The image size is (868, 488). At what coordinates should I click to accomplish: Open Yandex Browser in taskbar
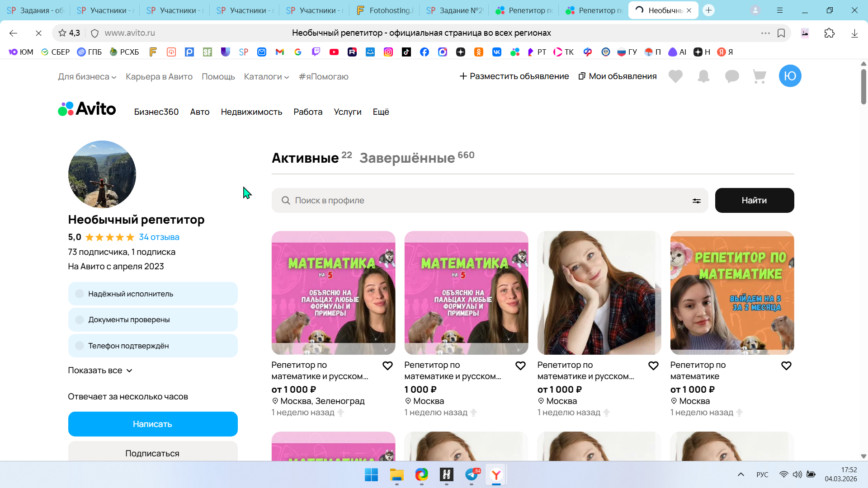click(x=496, y=475)
